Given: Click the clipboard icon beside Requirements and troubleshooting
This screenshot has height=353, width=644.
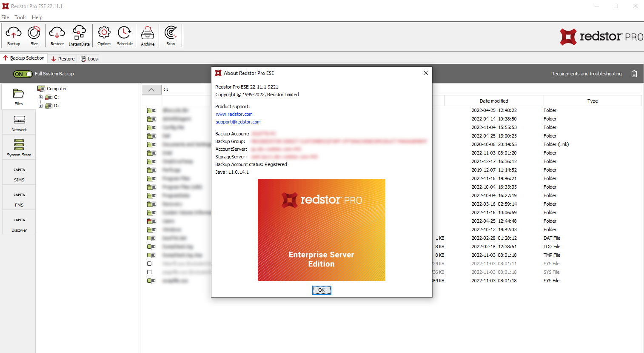Looking at the screenshot, I should [x=634, y=74].
